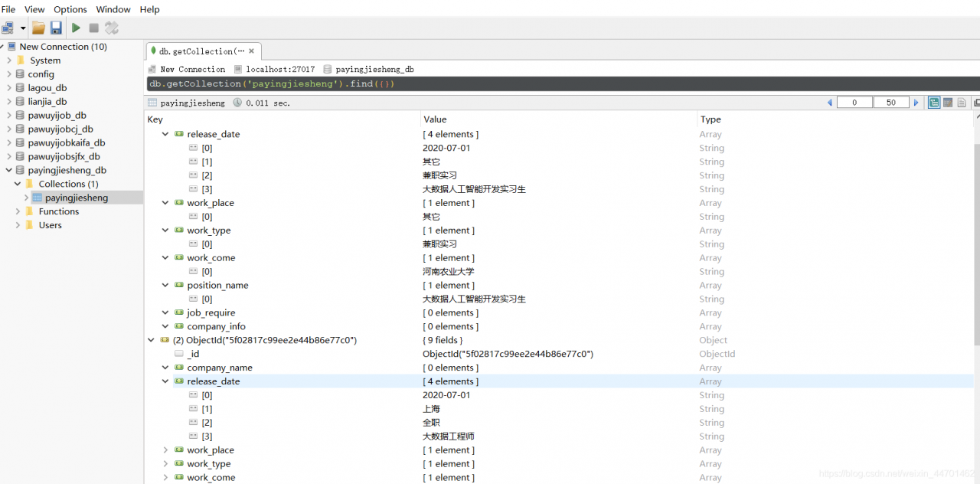The image size is (980, 484).
Task: Click the config database cylinder icon
Action: (x=20, y=74)
